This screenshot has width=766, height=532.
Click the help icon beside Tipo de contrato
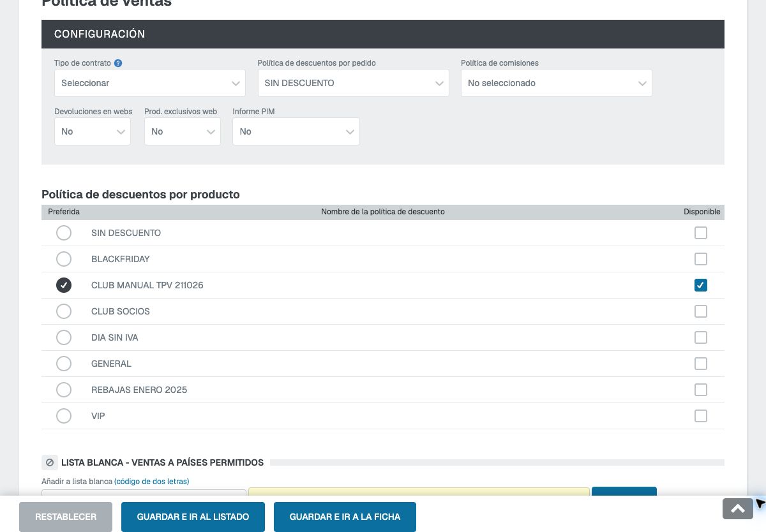point(118,63)
